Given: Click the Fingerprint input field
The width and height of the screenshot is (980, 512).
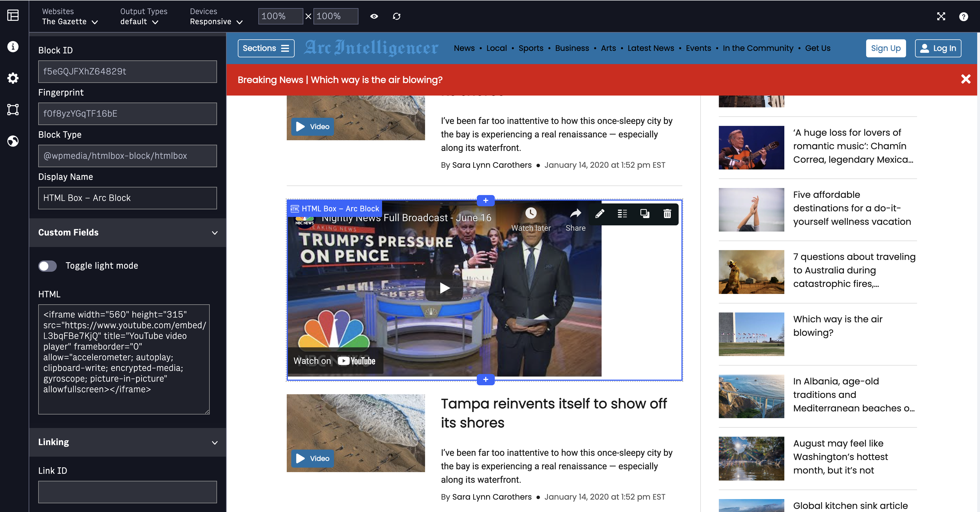Looking at the screenshot, I should 127,114.
